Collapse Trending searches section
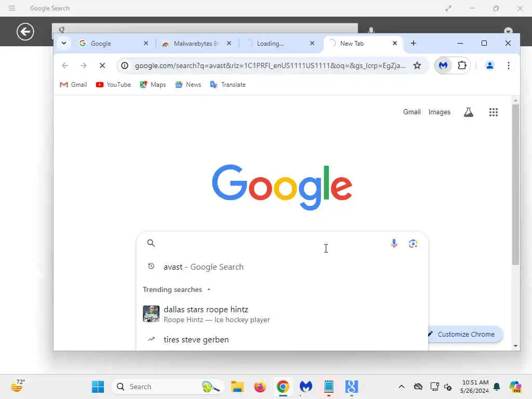Viewport: 532px width, 399px height. [x=209, y=289]
